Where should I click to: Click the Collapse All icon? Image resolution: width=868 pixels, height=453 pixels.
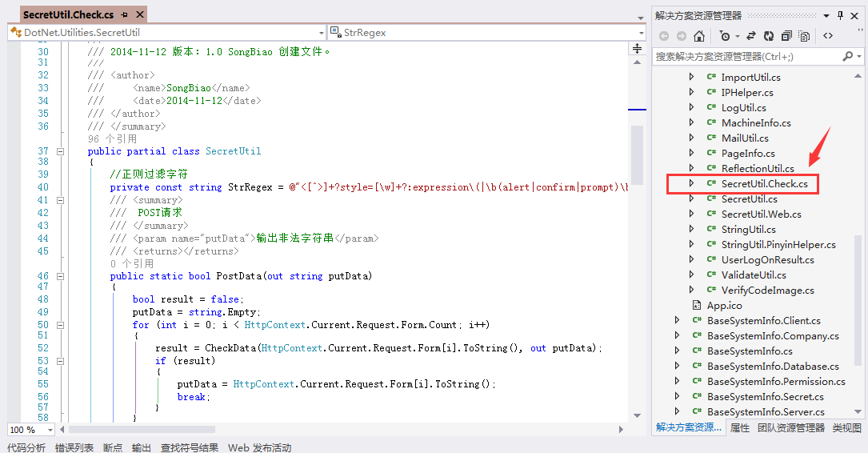coord(786,36)
